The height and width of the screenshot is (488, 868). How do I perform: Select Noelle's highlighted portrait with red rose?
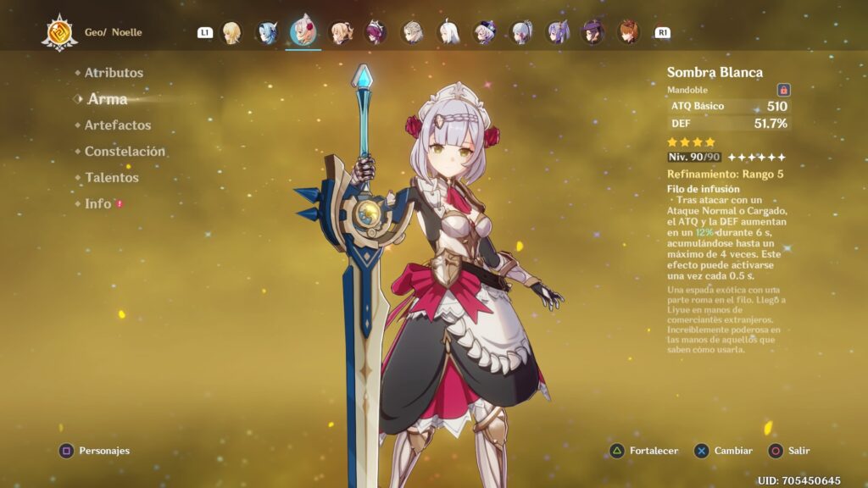tap(303, 31)
